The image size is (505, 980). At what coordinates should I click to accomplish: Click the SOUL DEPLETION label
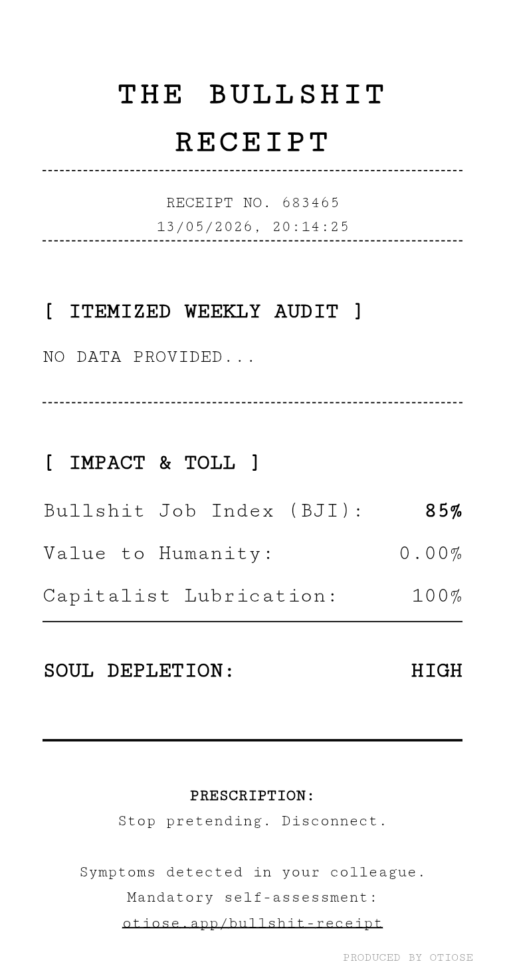(139, 671)
